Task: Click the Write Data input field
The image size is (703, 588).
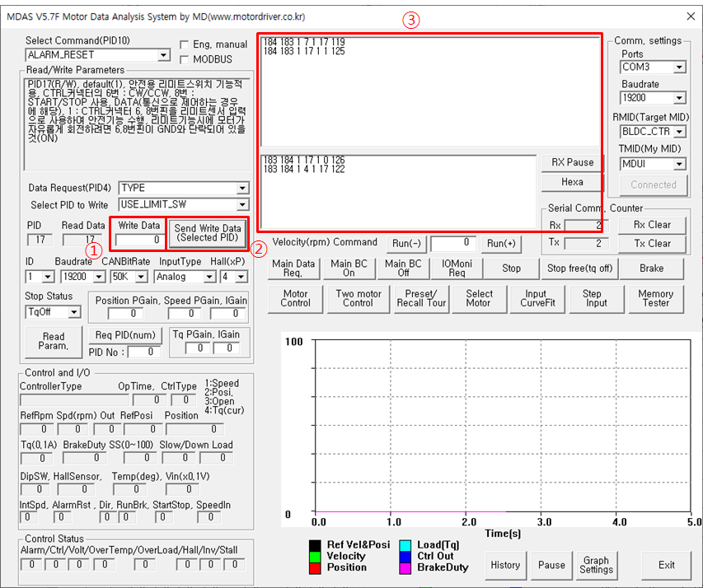Action: [x=138, y=240]
